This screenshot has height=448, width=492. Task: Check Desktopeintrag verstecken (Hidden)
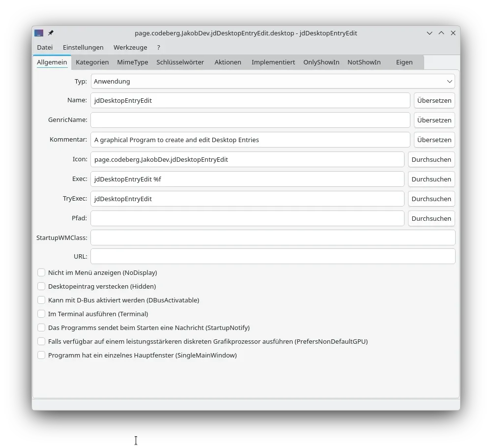[41, 286]
